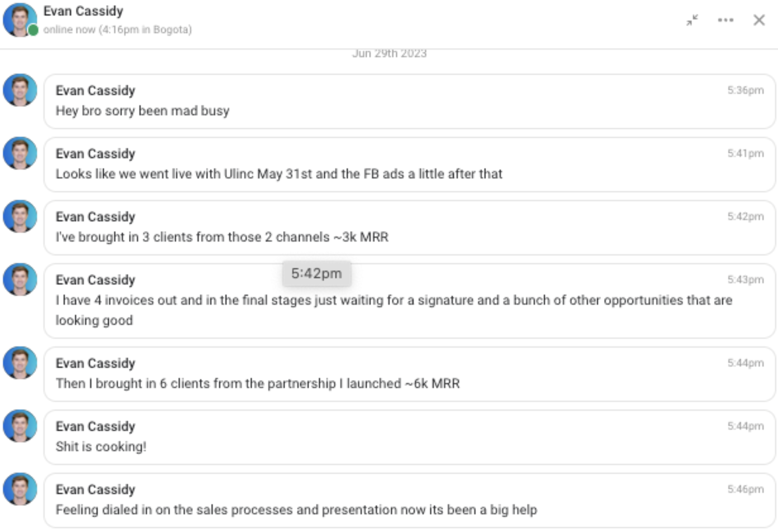Click the 5:46pm timestamp on the last message
The width and height of the screenshot is (778, 532).
pyautogui.click(x=746, y=489)
